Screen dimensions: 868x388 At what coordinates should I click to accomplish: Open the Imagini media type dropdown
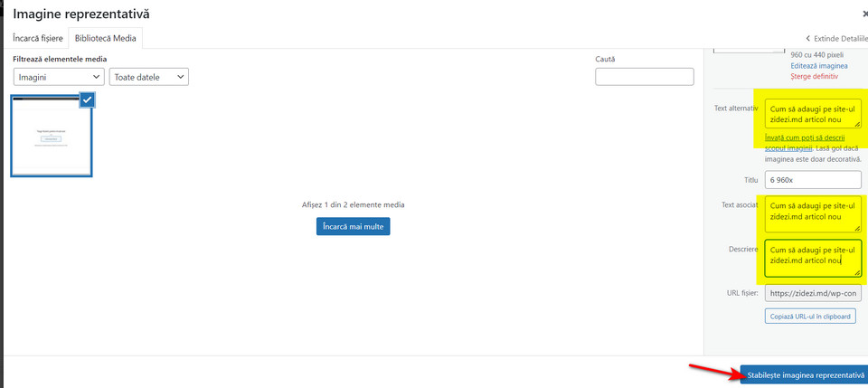(x=58, y=78)
